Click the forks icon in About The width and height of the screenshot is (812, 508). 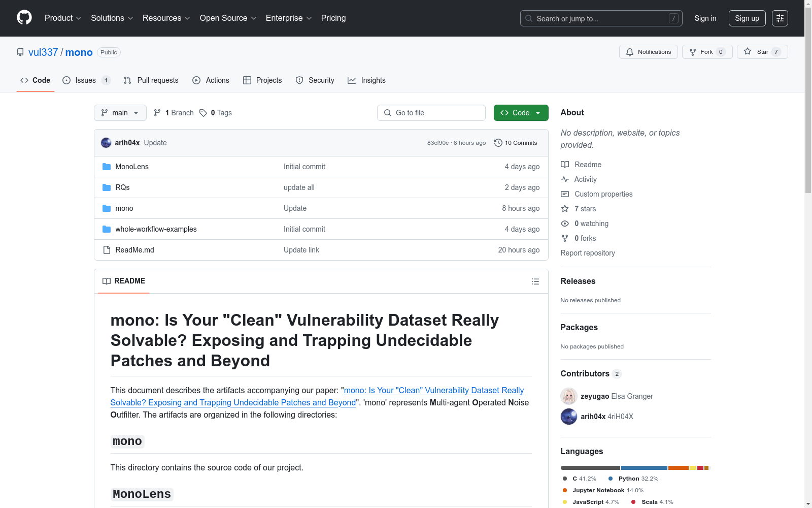(565, 238)
